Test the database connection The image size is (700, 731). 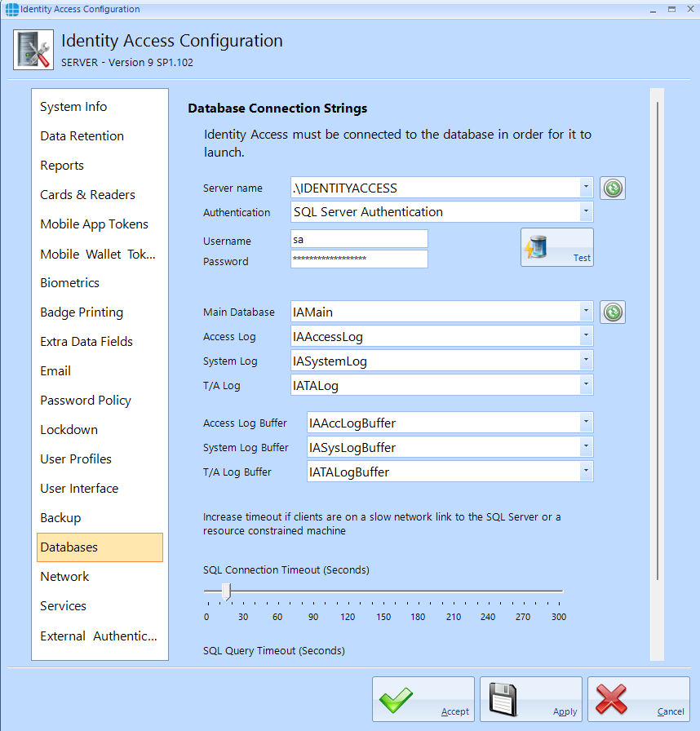click(557, 247)
